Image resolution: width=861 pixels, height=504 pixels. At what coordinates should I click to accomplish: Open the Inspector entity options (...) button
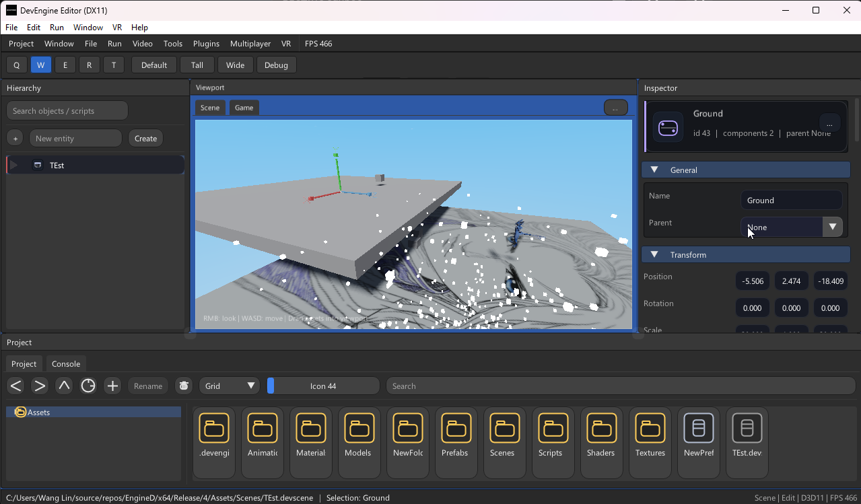[829, 123]
